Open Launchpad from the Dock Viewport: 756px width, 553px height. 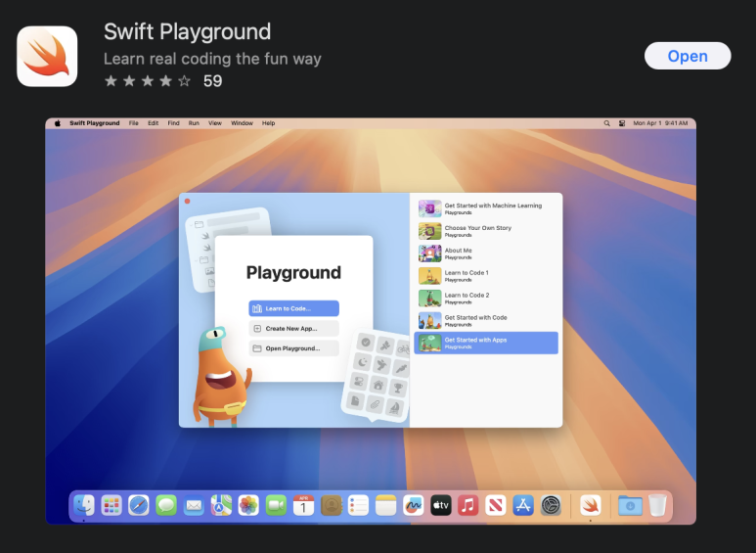[x=111, y=505]
